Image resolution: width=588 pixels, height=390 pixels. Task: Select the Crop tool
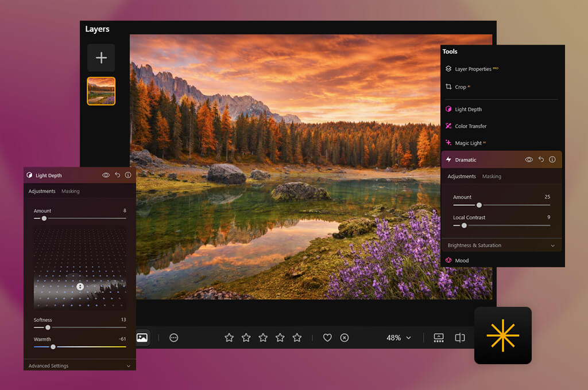click(458, 87)
